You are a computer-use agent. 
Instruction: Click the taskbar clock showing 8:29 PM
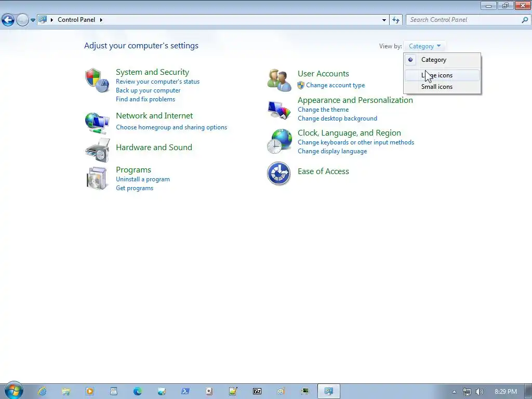click(506, 392)
